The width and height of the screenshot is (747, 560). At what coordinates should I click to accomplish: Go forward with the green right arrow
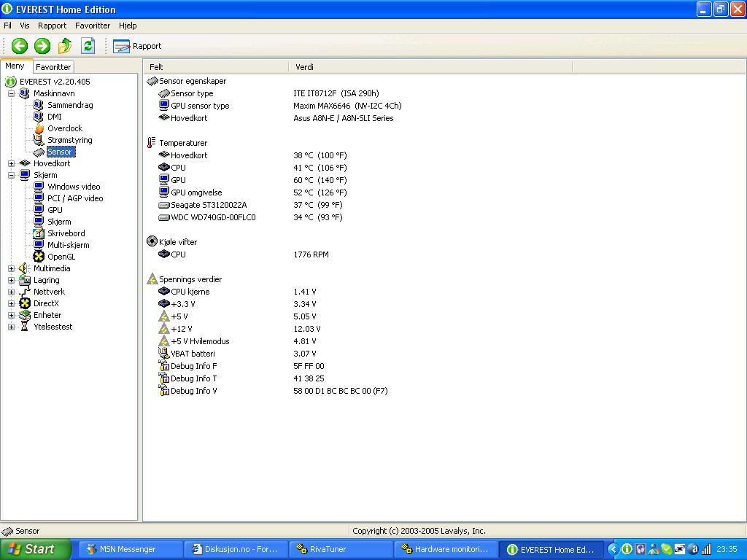click(x=42, y=46)
